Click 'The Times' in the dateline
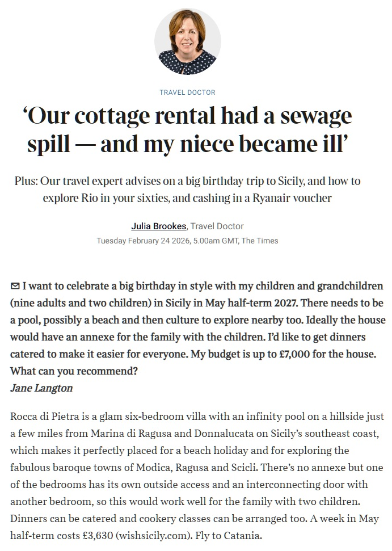This screenshot has width=392, height=551. click(260, 241)
